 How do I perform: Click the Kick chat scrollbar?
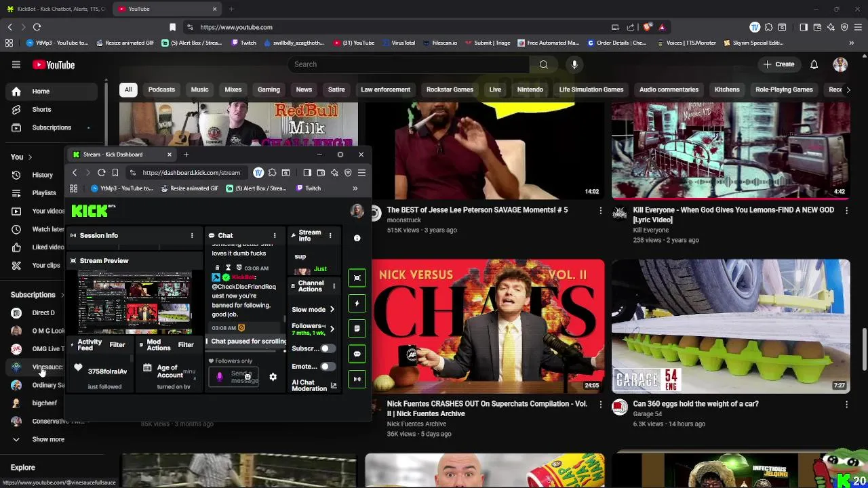click(x=285, y=317)
